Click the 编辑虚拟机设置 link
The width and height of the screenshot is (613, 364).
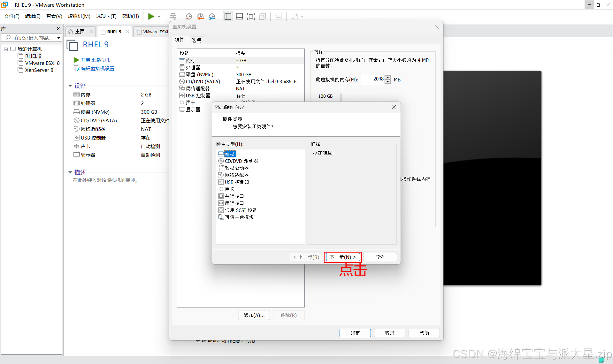pyautogui.click(x=97, y=68)
